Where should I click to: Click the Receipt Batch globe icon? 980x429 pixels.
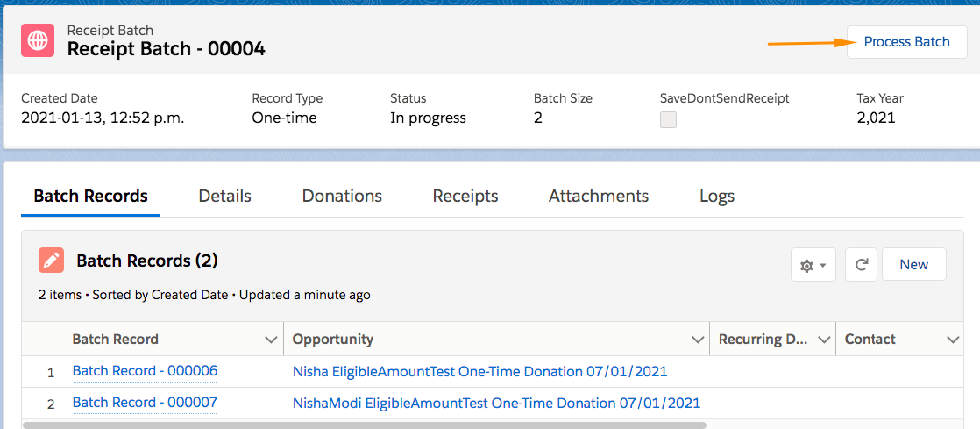39,41
